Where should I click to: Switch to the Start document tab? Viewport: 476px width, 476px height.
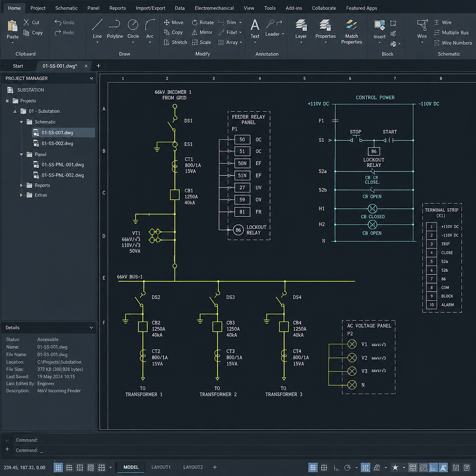pyautogui.click(x=18, y=66)
